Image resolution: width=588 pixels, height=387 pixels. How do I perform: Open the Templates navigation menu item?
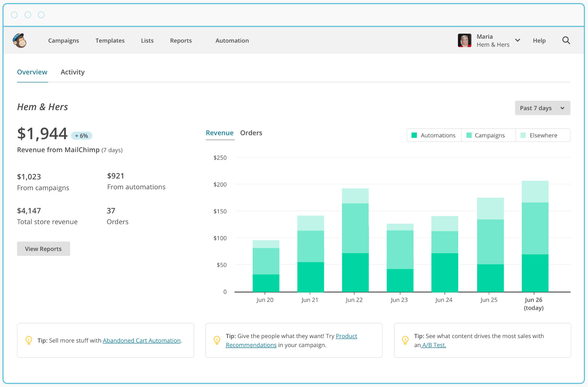tap(109, 40)
